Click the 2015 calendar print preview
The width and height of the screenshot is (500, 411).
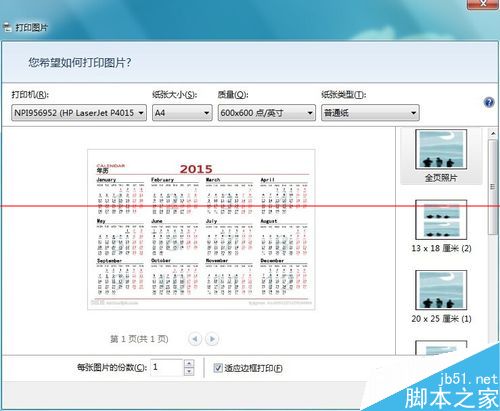(x=201, y=230)
